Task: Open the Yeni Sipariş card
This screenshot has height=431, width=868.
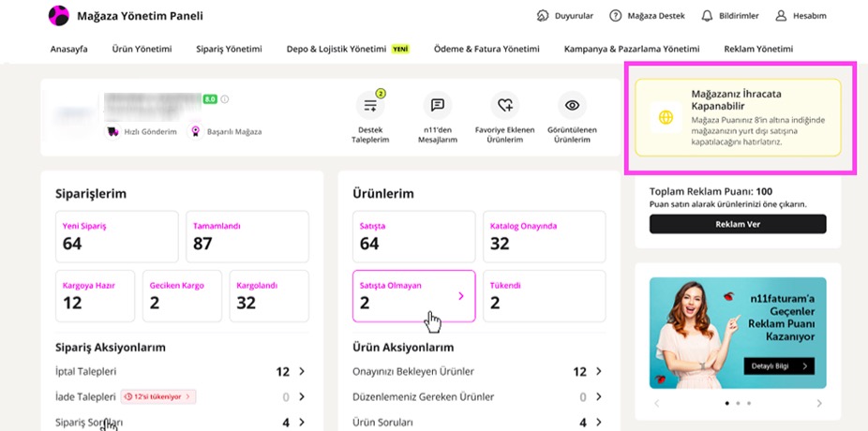Action: pyautogui.click(x=117, y=237)
